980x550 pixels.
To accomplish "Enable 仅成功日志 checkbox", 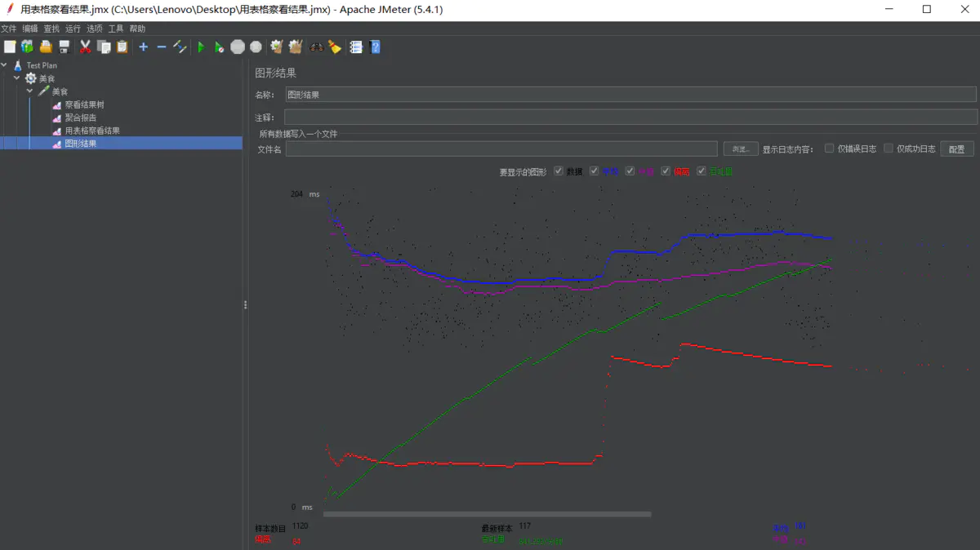I will (x=888, y=149).
